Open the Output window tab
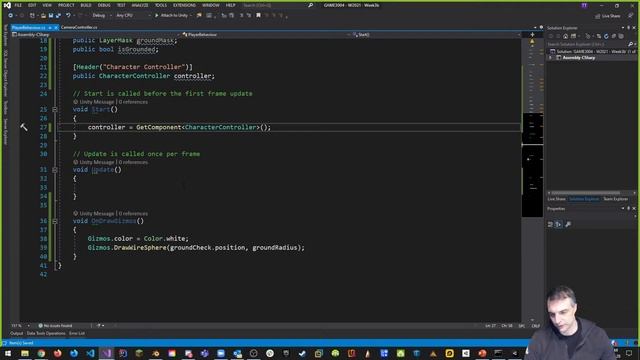 point(17,333)
